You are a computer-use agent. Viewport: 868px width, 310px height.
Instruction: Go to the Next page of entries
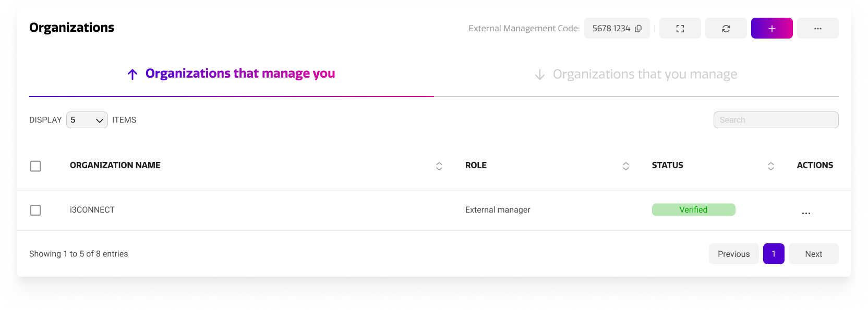pos(813,254)
